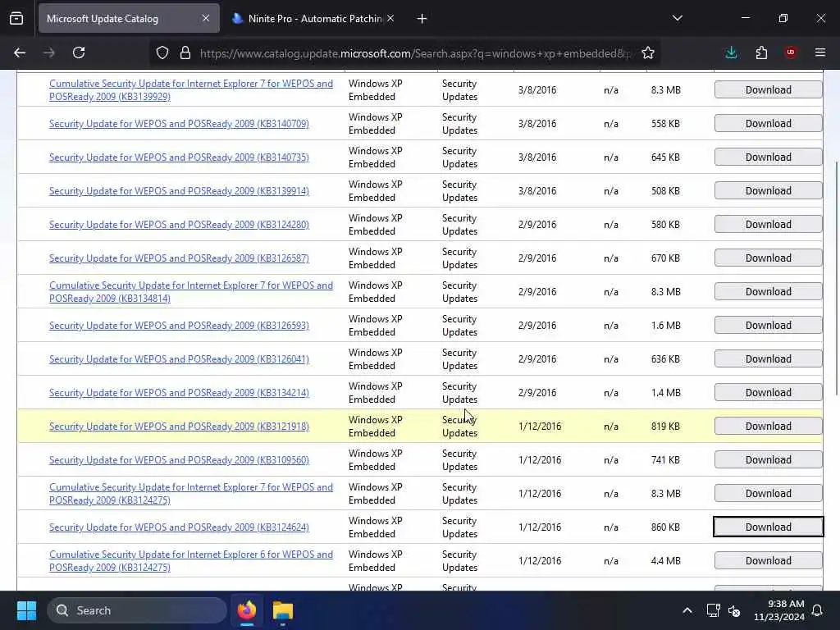Download update KB3134214

[768, 393]
